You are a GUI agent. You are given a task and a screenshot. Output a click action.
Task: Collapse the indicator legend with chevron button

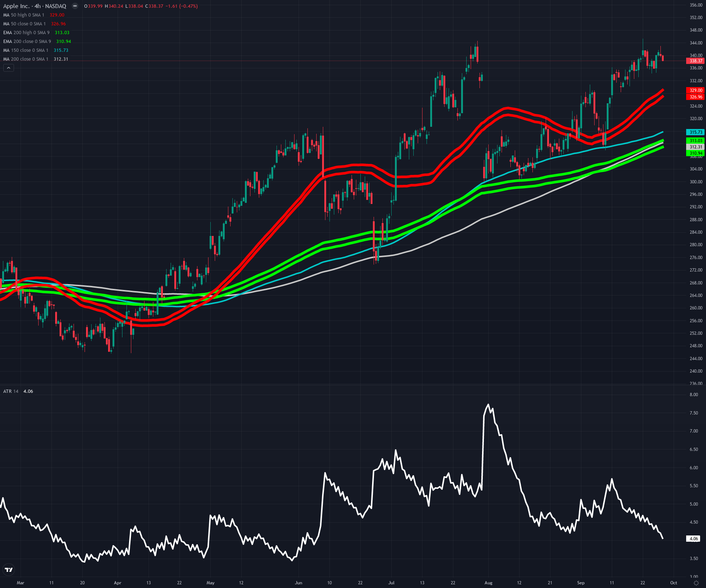8,68
